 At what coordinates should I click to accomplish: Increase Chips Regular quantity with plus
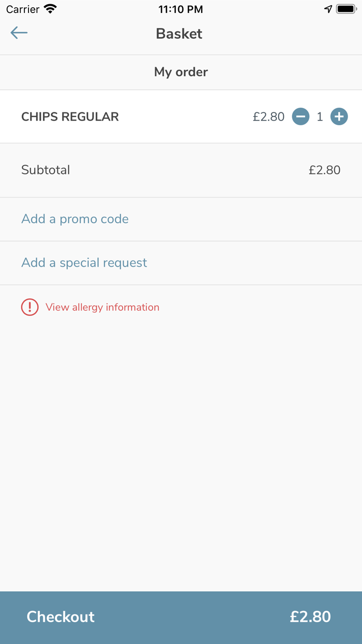coord(339,117)
